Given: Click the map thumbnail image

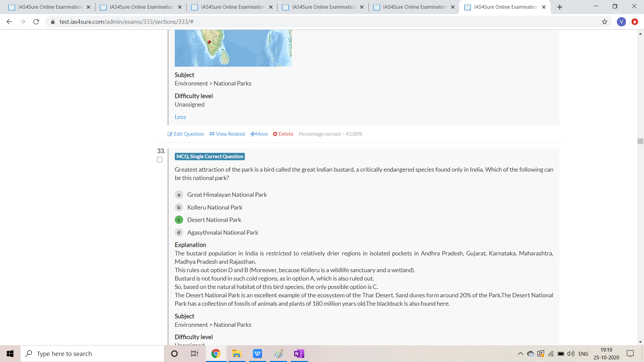Looking at the screenshot, I should point(233,48).
